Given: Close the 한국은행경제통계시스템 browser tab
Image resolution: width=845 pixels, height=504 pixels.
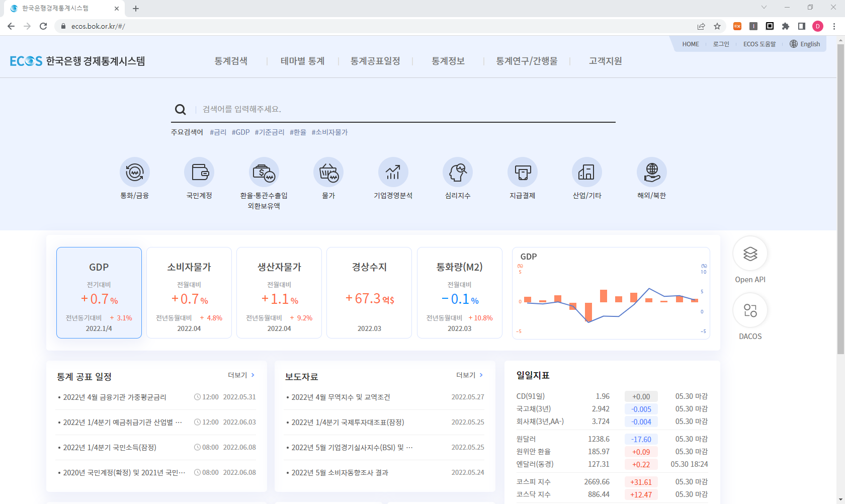Looking at the screenshot, I should click(117, 9).
